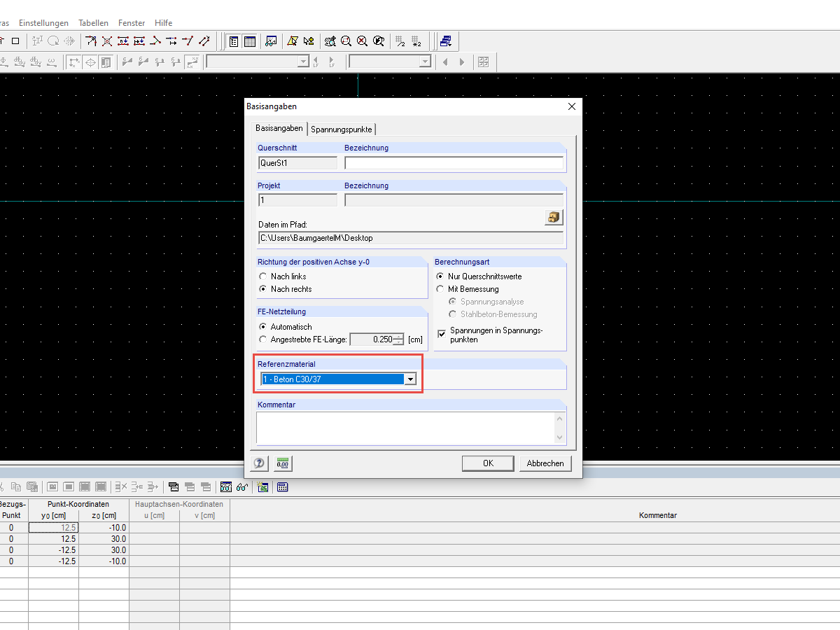Confirm the dialog with OK
Viewport: 840px width, 630px height.
pos(488,463)
